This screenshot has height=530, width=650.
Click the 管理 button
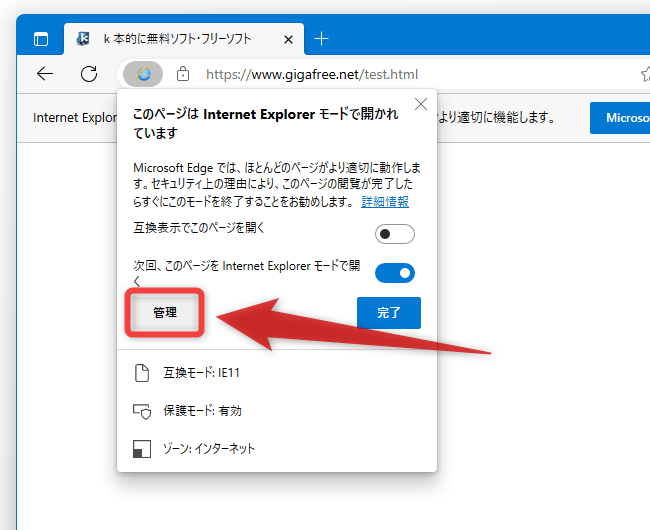(x=165, y=312)
